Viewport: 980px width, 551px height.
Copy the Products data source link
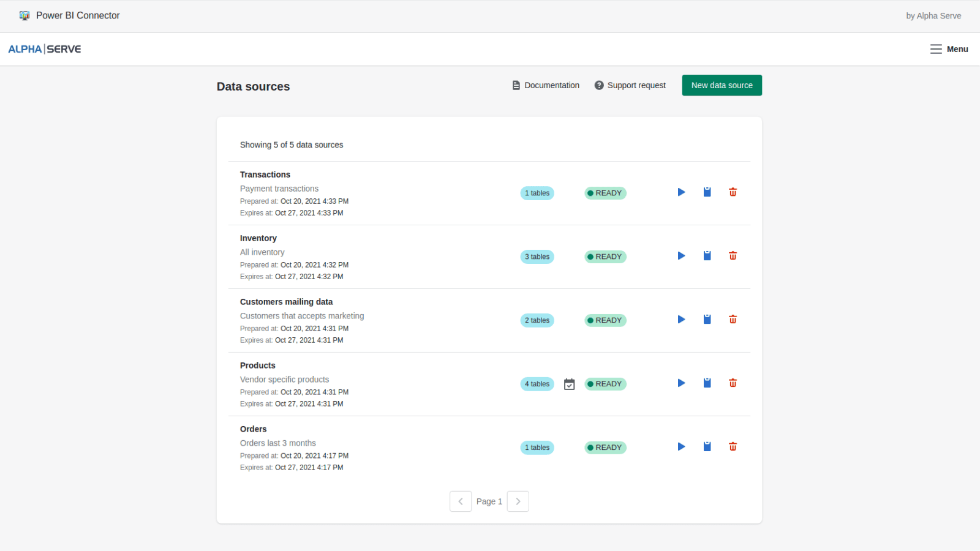(x=707, y=383)
